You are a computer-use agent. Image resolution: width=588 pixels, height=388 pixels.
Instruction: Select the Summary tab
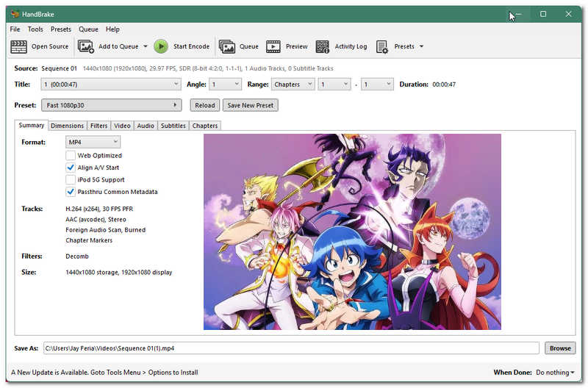[x=32, y=125]
